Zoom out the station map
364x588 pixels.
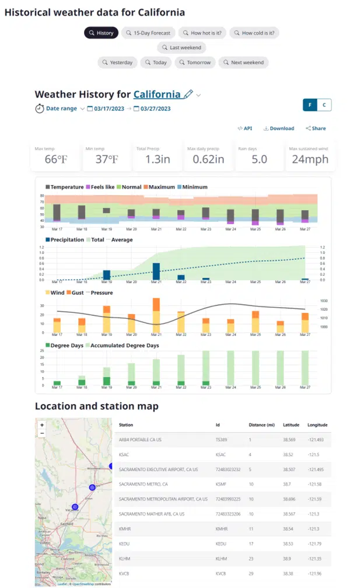coord(42,433)
